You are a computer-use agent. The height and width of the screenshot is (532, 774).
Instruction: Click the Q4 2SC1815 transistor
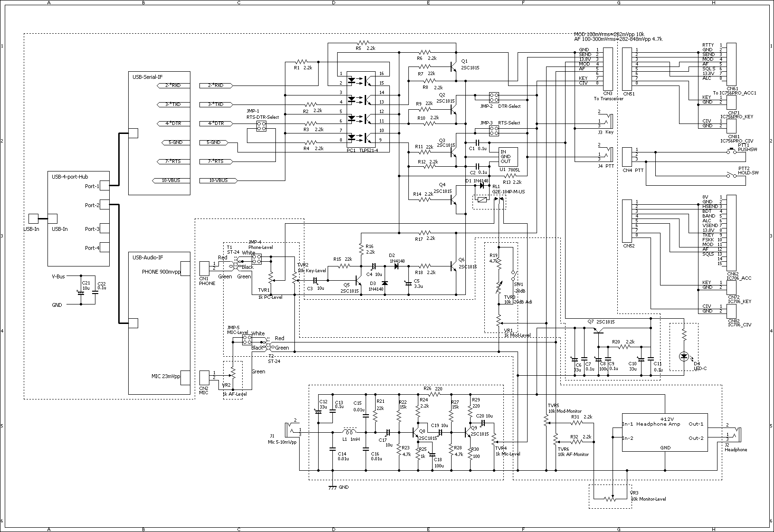[x=453, y=200]
